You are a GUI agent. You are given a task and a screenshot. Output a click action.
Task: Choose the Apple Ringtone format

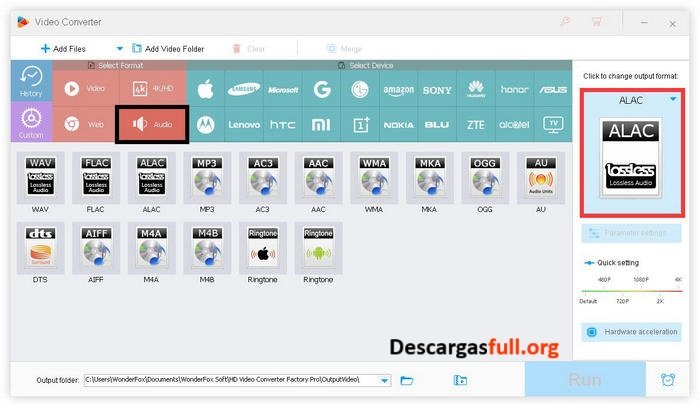262,248
